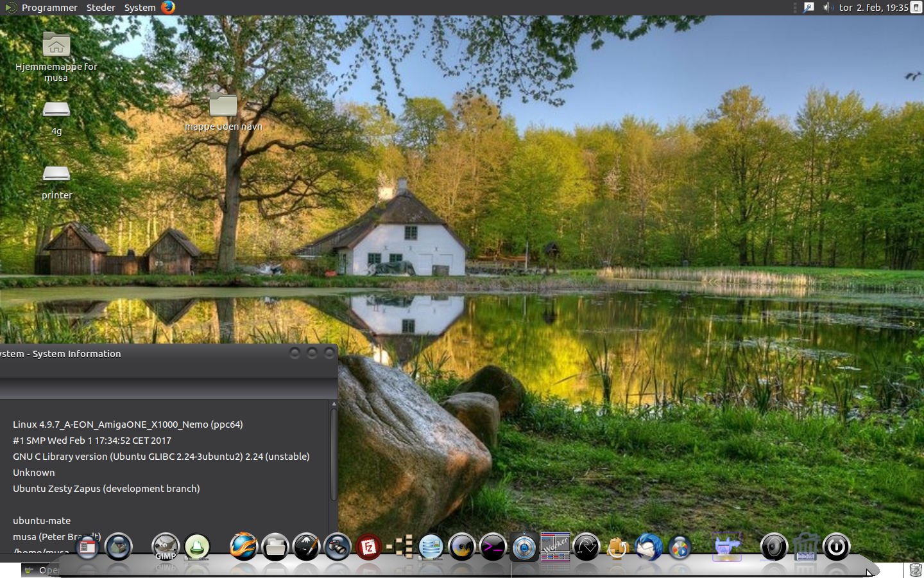924x578 pixels.
Task: Click the power button dock icon
Action: 836,547
